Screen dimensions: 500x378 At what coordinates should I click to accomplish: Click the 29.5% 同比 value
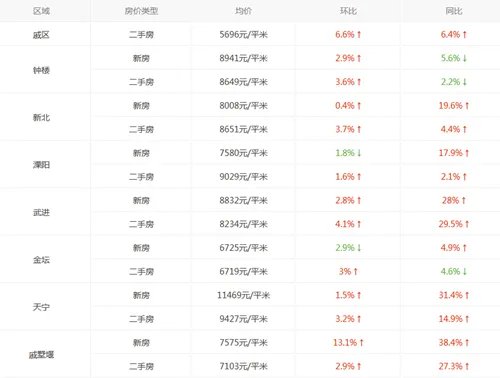454,224
